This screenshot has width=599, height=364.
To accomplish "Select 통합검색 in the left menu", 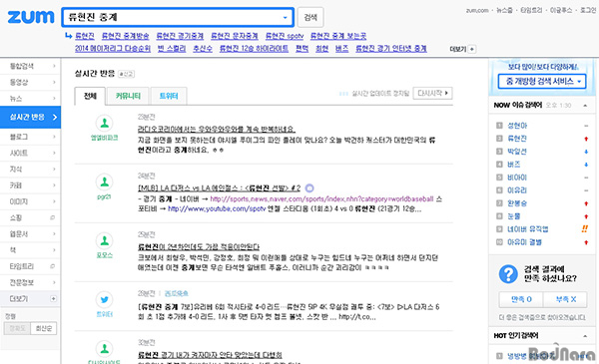I will pos(30,66).
